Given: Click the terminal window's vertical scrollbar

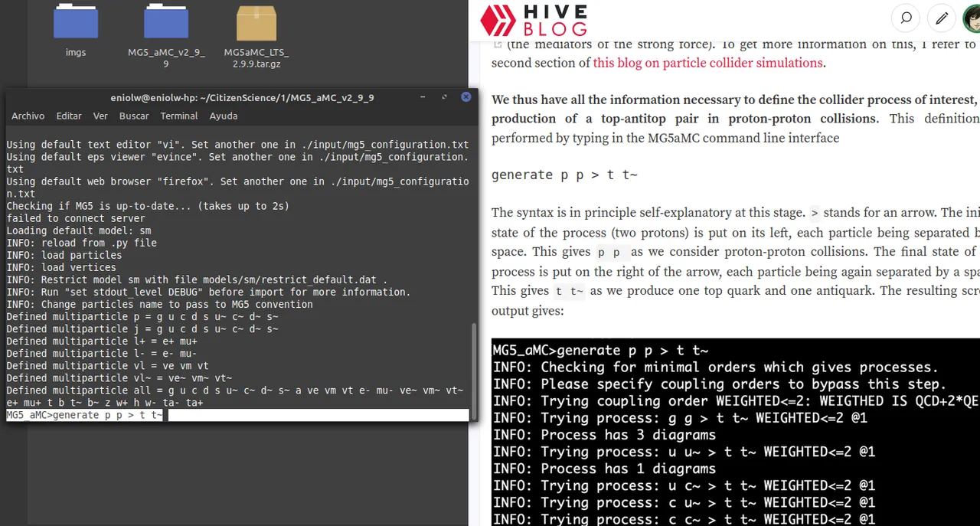Looking at the screenshot, I should pos(472,371).
